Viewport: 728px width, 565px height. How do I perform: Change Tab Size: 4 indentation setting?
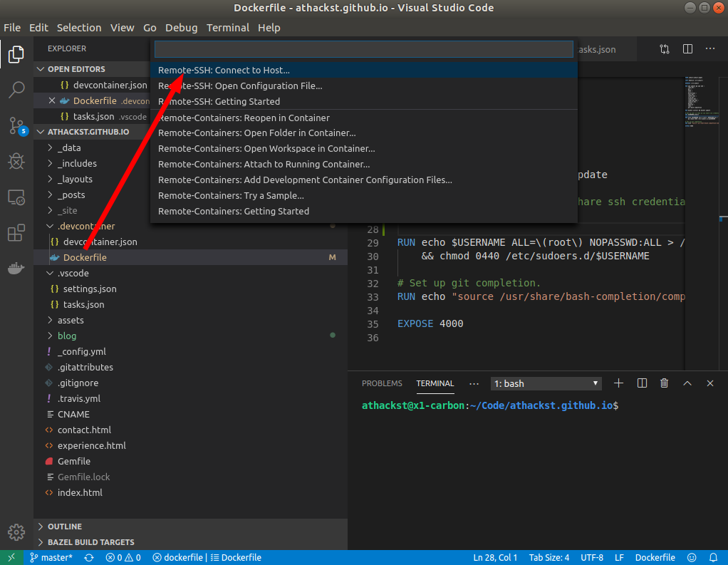click(x=548, y=557)
